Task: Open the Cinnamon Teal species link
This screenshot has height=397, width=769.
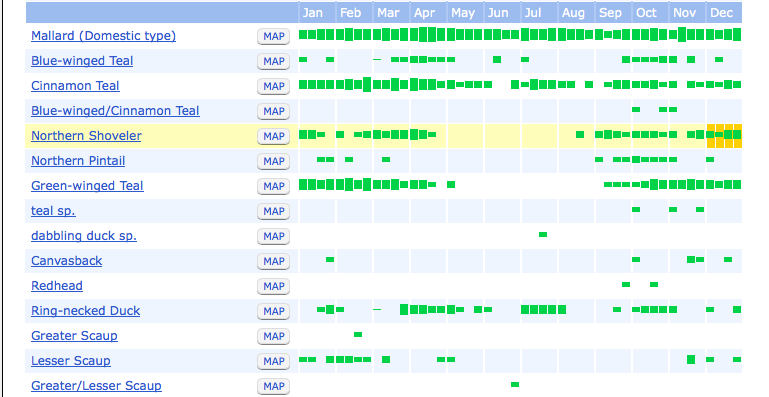Action: 75,86
